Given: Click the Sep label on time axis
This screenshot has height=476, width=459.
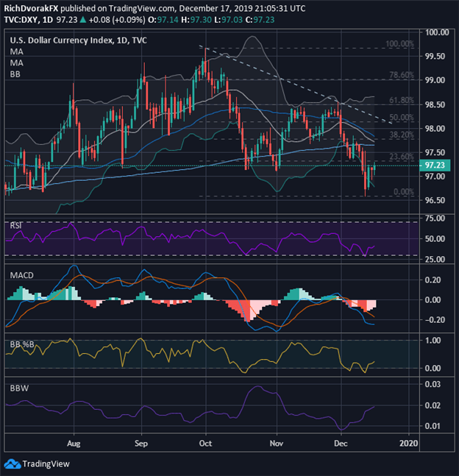Looking at the screenshot, I should [141, 444].
